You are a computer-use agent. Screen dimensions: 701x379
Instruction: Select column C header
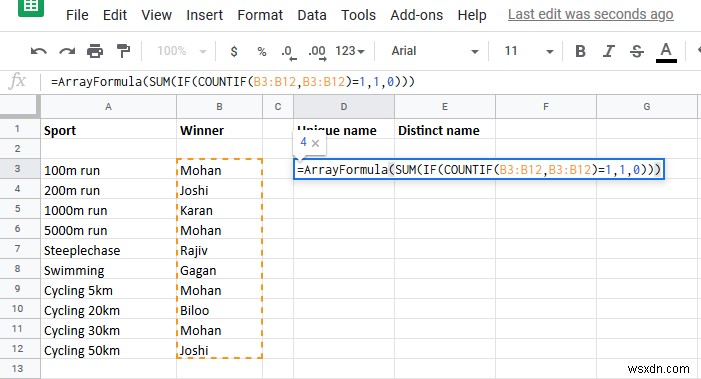tap(278, 107)
